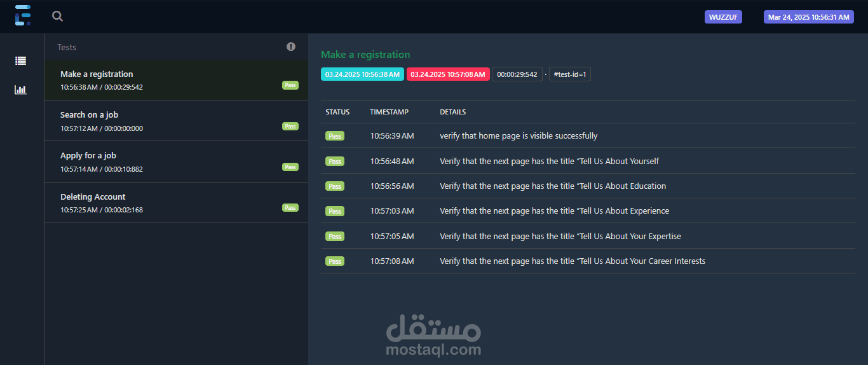The width and height of the screenshot is (868, 365).
Task: Click Pass badge of Deleting Account
Action: [x=290, y=208]
